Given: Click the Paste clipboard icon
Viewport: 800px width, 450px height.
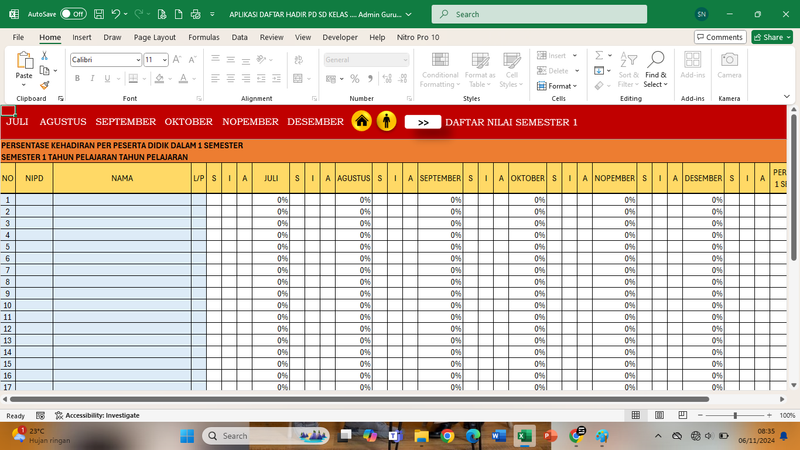Looking at the screenshot, I should click(x=24, y=61).
